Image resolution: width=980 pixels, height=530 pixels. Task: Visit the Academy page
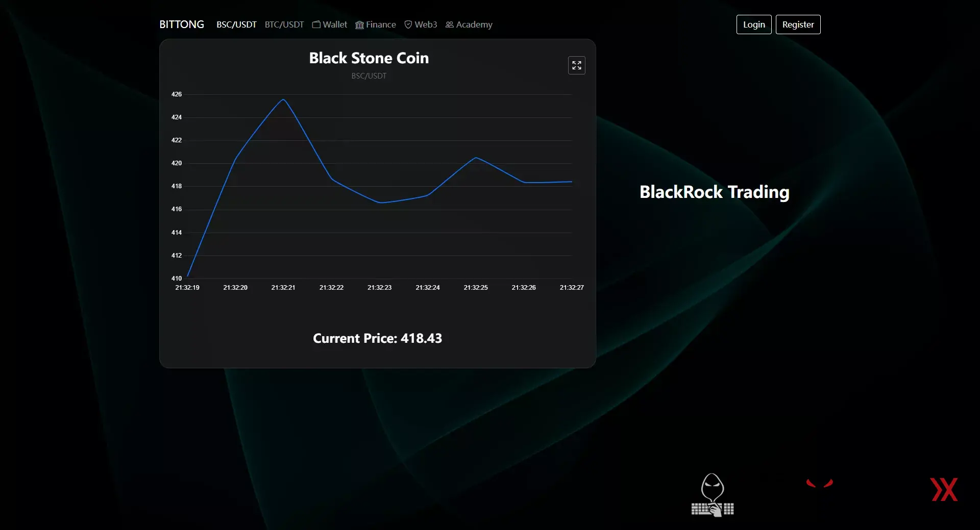click(469, 24)
